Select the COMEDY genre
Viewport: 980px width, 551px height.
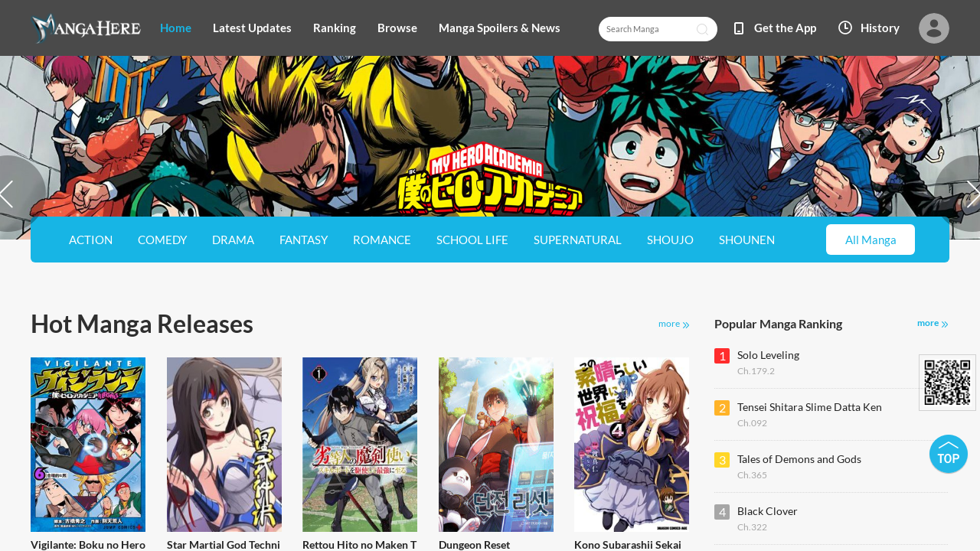[162, 240]
